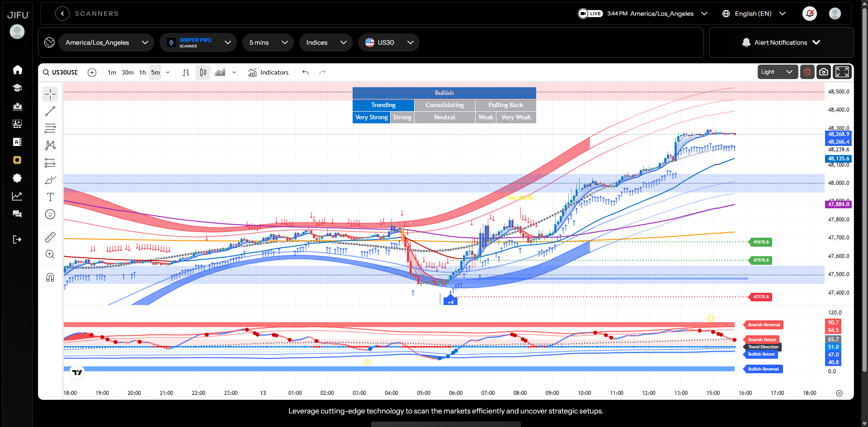Viewport: 868px width, 427px height.
Task: Switch to the 30m timeframe
Action: 127,72
